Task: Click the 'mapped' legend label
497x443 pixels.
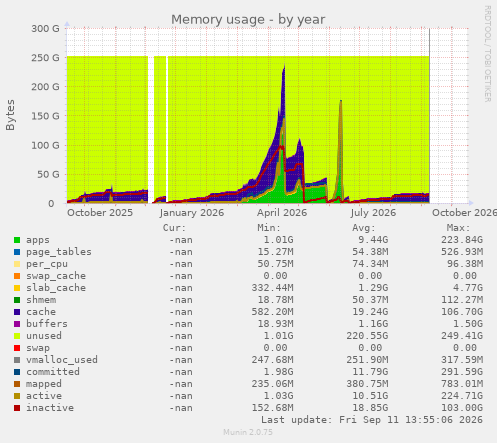Action: click(44, 384)
